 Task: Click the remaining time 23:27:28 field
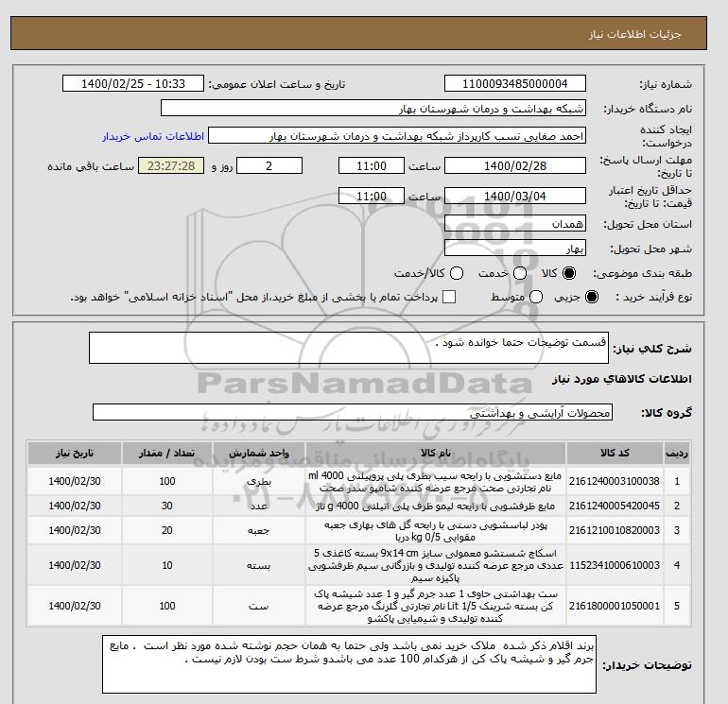click(171, 165)
